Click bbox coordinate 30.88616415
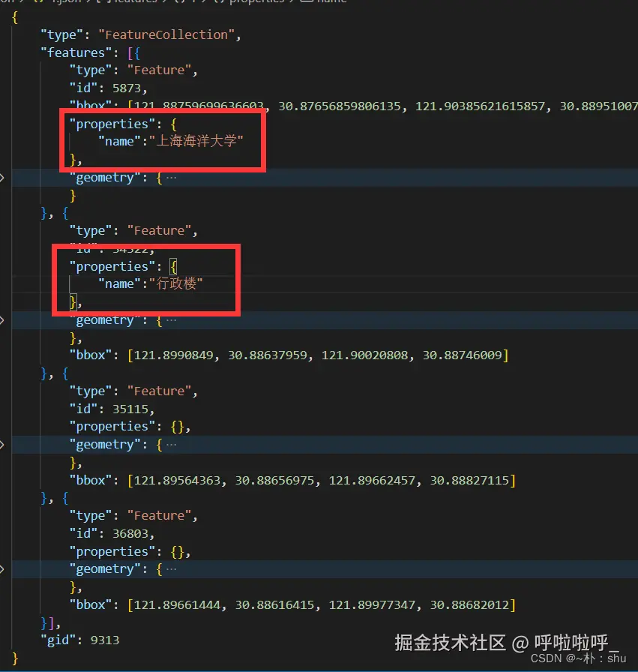 pos(274,604)
